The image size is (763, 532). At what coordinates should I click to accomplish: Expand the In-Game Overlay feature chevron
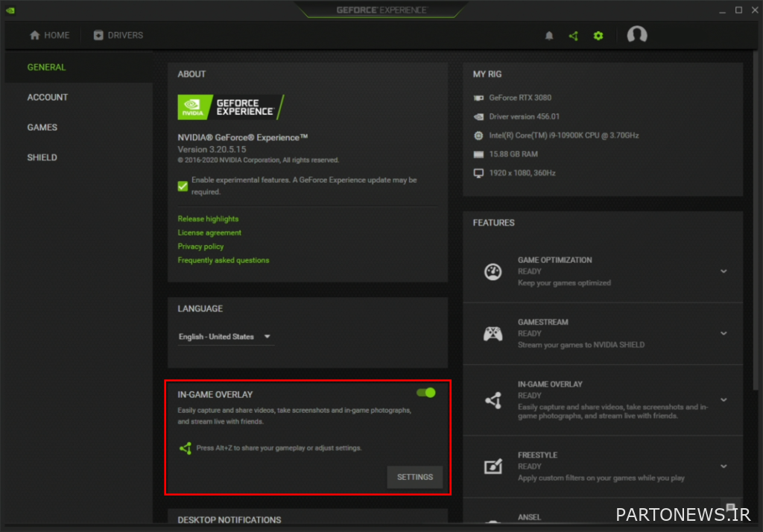pos(724,400)
